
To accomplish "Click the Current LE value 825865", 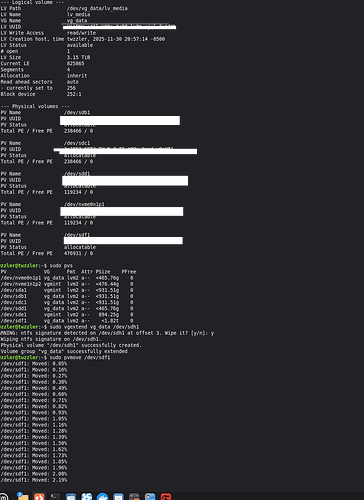I will point(75,63).
